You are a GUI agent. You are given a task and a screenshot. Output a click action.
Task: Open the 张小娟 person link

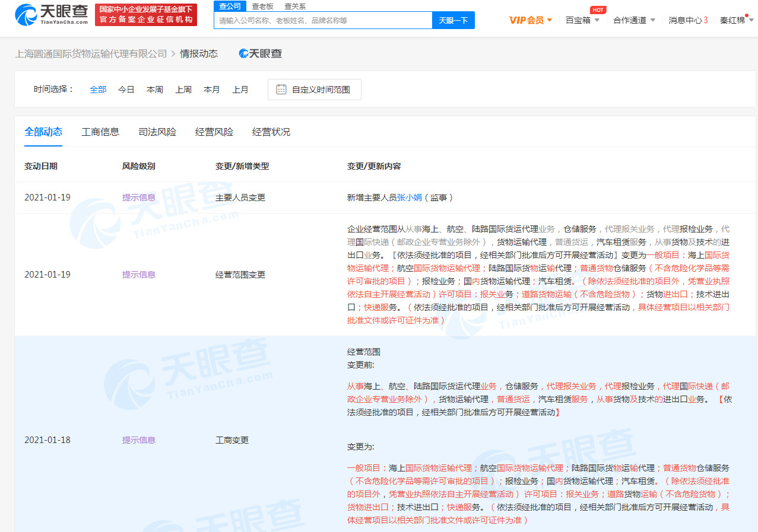pos(410,197)
